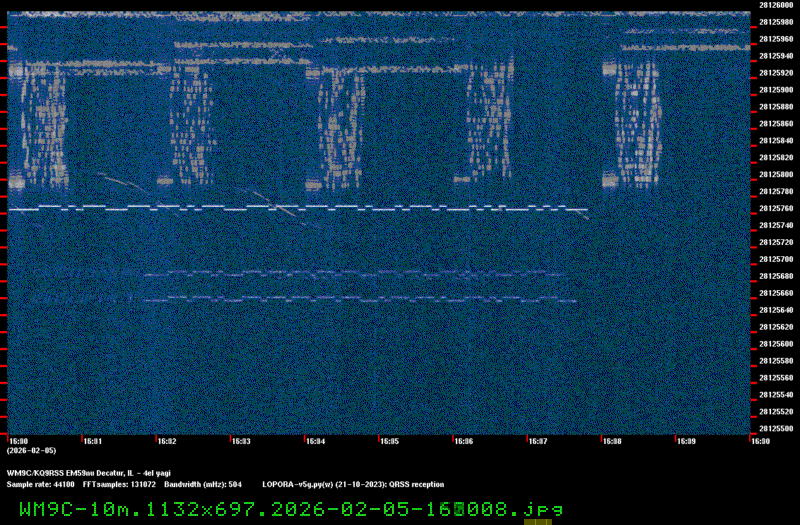Click the 16:01 time marker
The width and height of the screenshot is (800, 525).
(92, 441)
